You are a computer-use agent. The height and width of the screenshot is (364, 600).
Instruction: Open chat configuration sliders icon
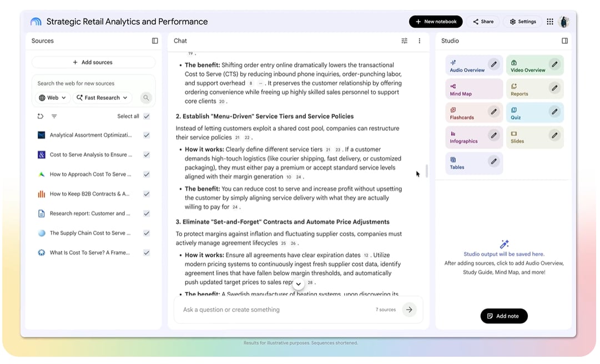tap(404, 41)
